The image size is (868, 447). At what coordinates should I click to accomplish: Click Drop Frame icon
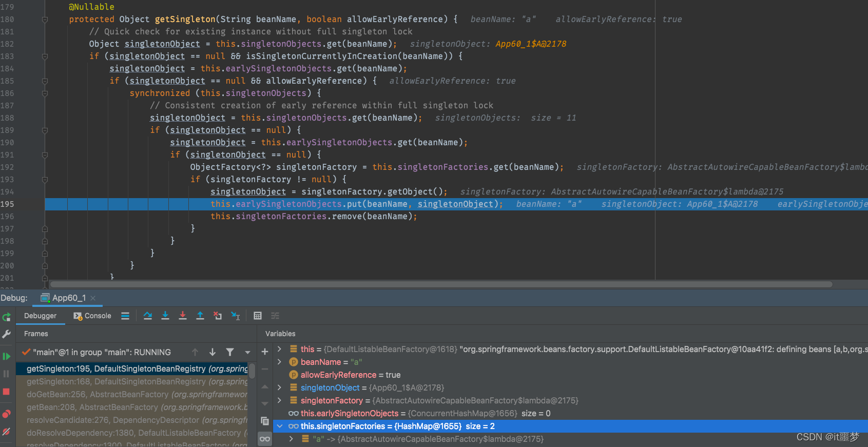[x=218, y=316]
